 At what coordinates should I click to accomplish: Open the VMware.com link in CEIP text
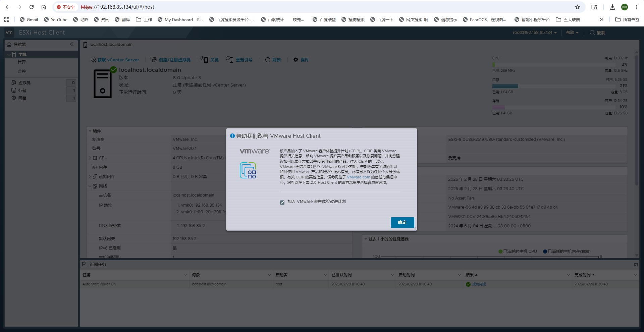359,177
